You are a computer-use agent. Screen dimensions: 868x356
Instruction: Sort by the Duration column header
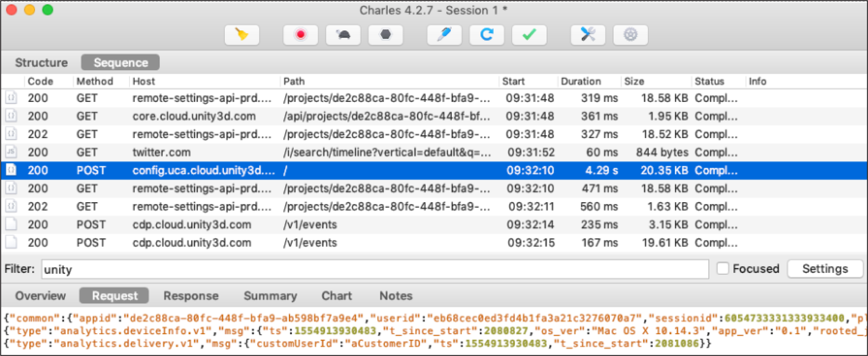(581, 81)
